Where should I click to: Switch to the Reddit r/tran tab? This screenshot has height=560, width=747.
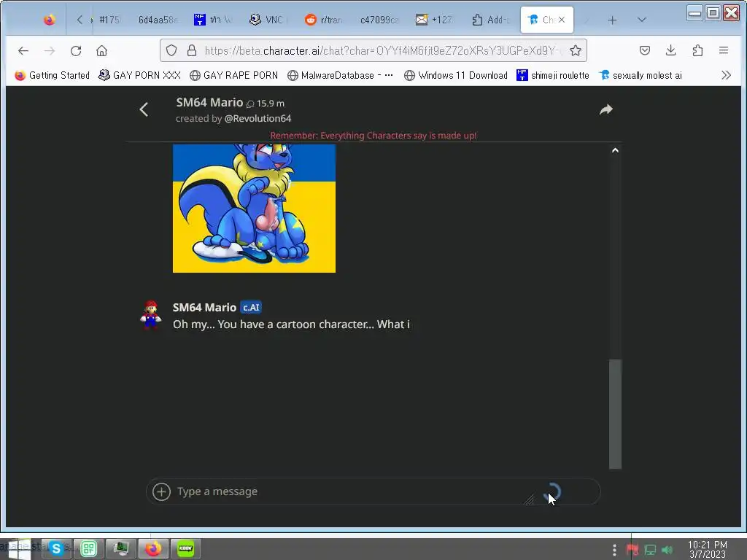point(324,20)
